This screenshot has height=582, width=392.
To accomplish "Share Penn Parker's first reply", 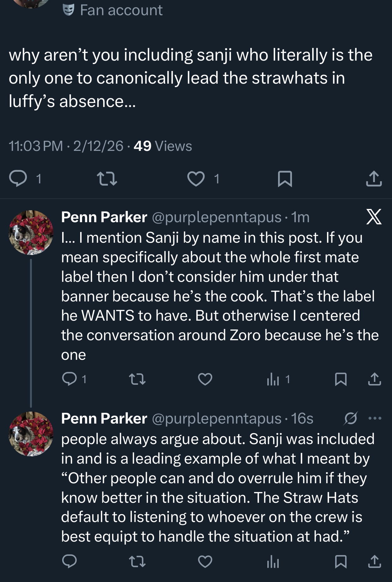I will tap(374, 379).
